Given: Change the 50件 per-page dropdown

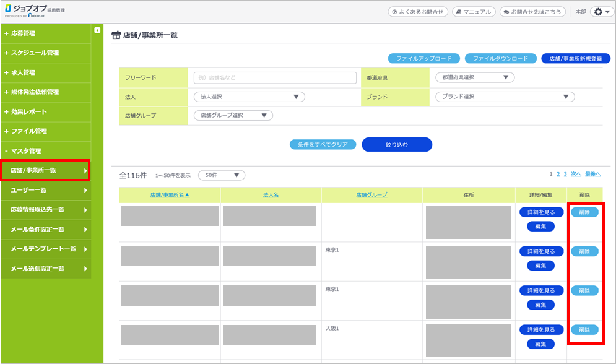Looking at the screenshot, I should click(221, 175).
